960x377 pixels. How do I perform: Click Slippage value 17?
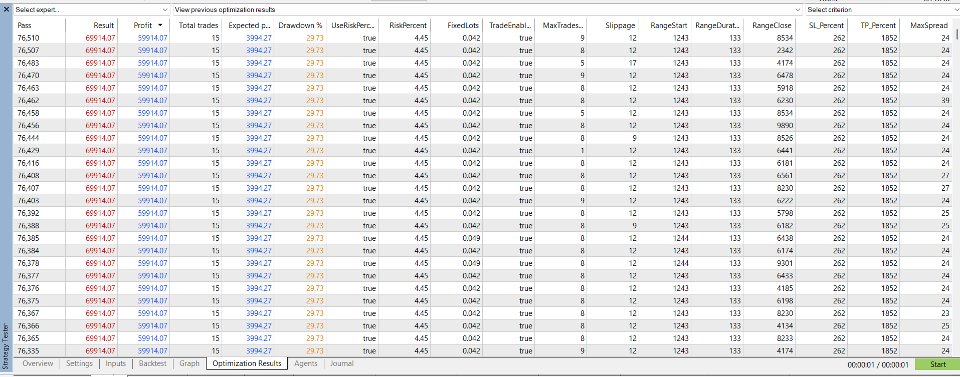pyautogui.click(x=632, y=63)
